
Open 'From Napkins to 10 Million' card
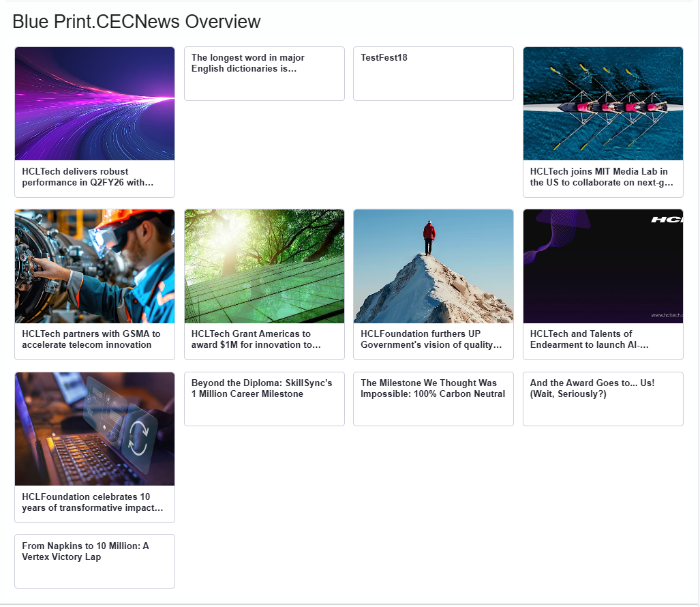95,561
